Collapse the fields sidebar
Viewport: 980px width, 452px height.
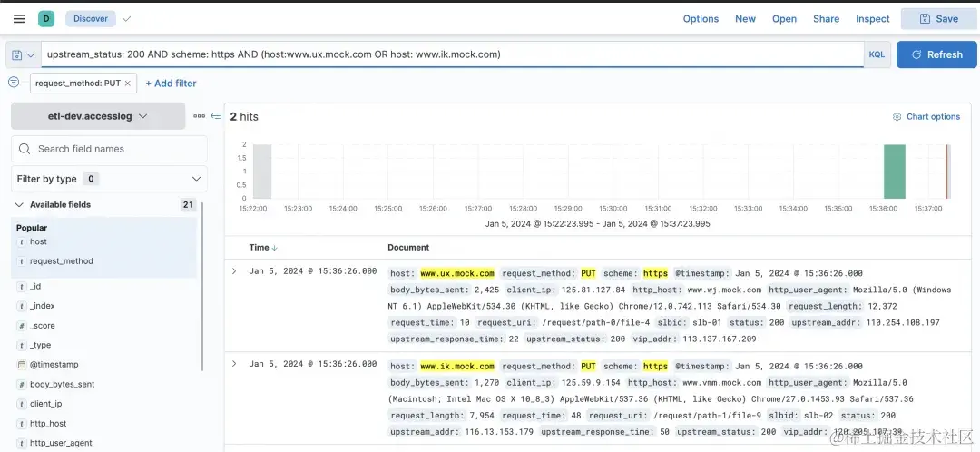click(216, 115)
